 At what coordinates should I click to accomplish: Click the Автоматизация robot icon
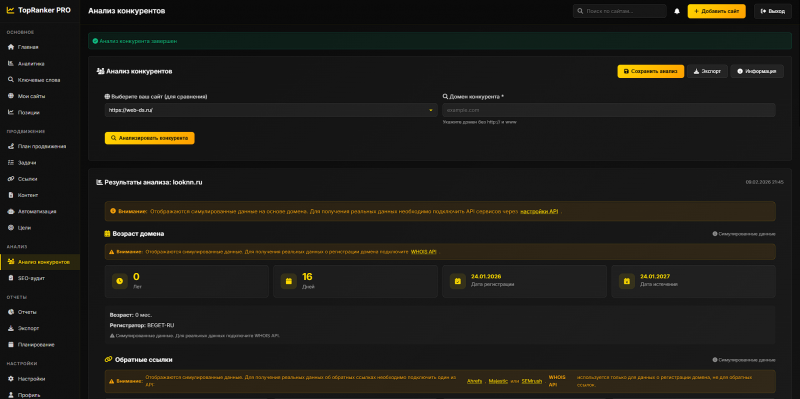click(11, 211)
